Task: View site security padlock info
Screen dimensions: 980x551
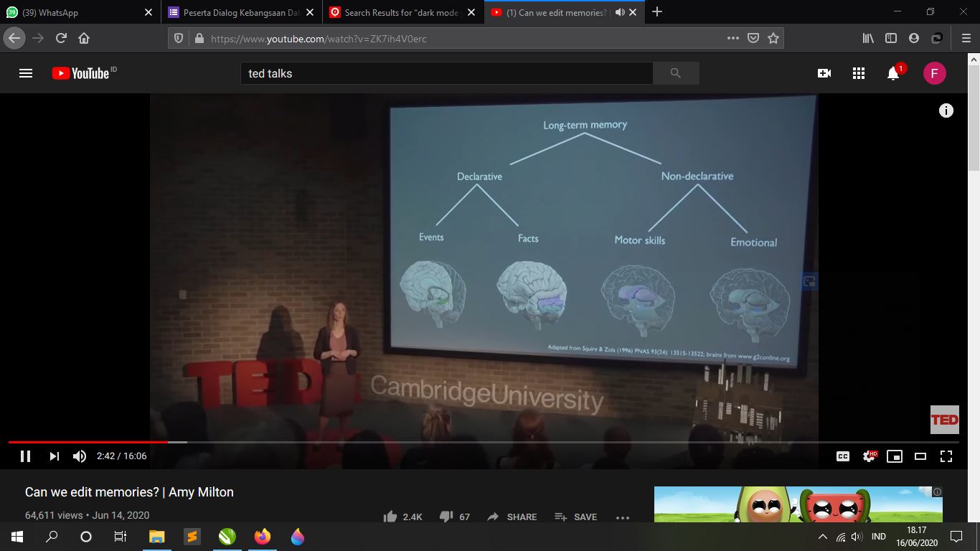Action: click(199, 38)
